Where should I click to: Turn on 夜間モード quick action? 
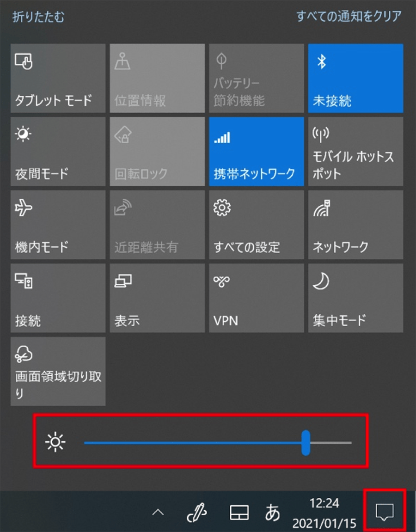click(x=58, y=151)
